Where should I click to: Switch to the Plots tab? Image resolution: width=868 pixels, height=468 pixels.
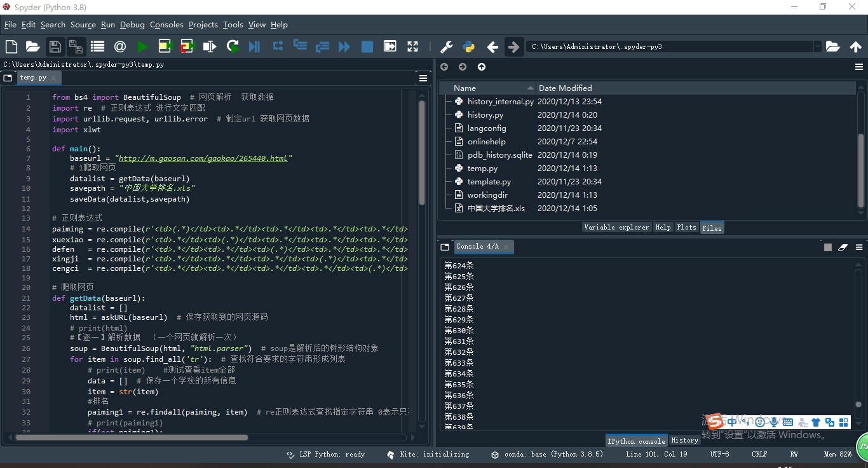coord(686,227)
